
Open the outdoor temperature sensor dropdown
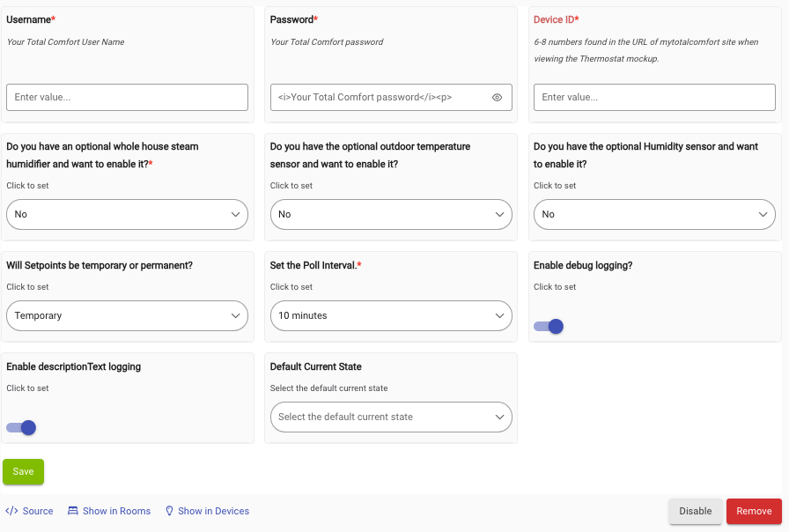391,214
